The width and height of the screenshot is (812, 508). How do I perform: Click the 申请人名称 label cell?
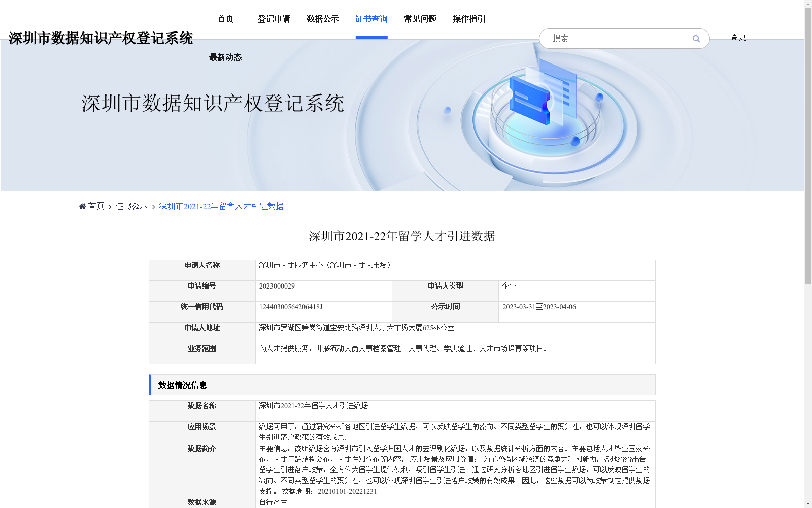click(x=202, y=270)
